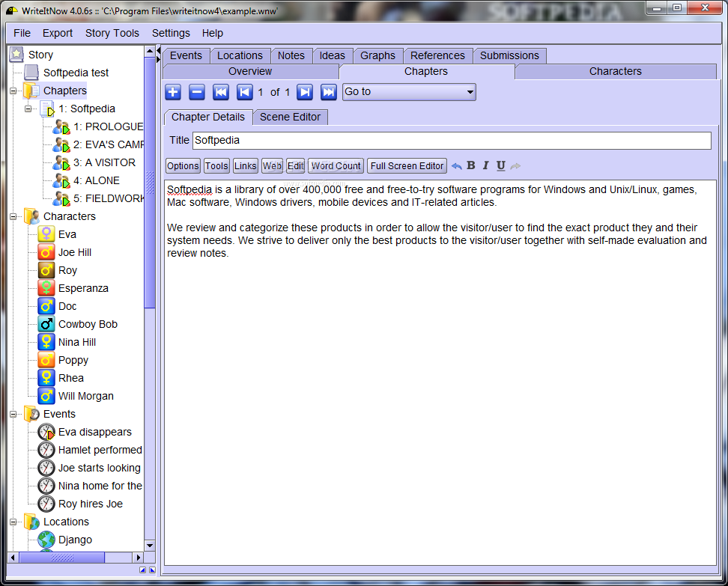Screen dimensions: 728x586
Task: Open the Settings menu
Action: click(x=171, y=33)
